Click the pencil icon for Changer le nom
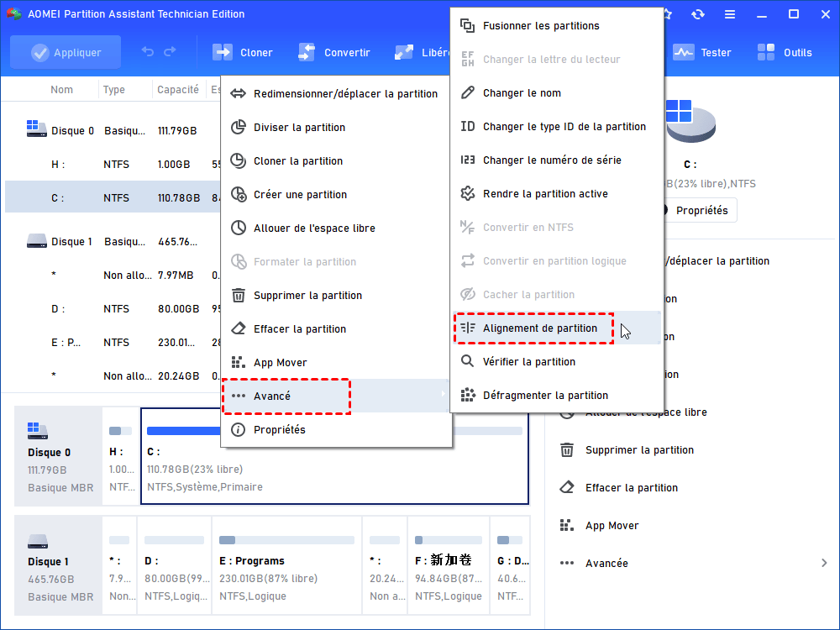 [468, 92]
